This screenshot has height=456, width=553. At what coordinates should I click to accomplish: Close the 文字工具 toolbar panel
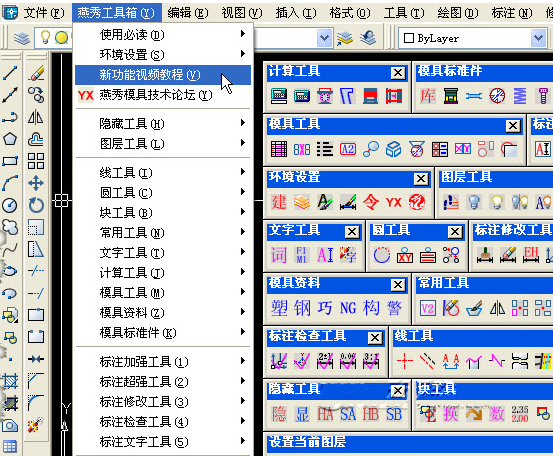[x=352, y=232]
